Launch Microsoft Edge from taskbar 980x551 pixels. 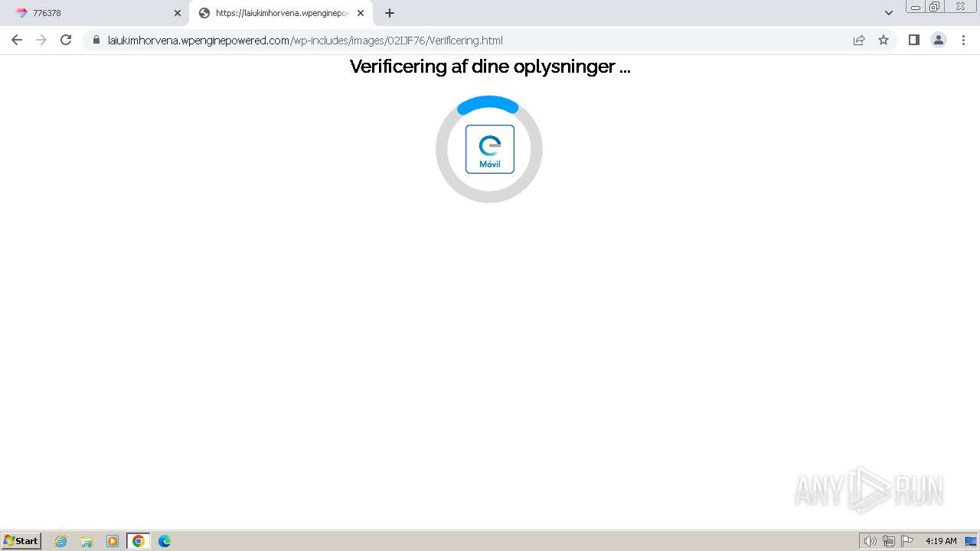pos(165,541)
